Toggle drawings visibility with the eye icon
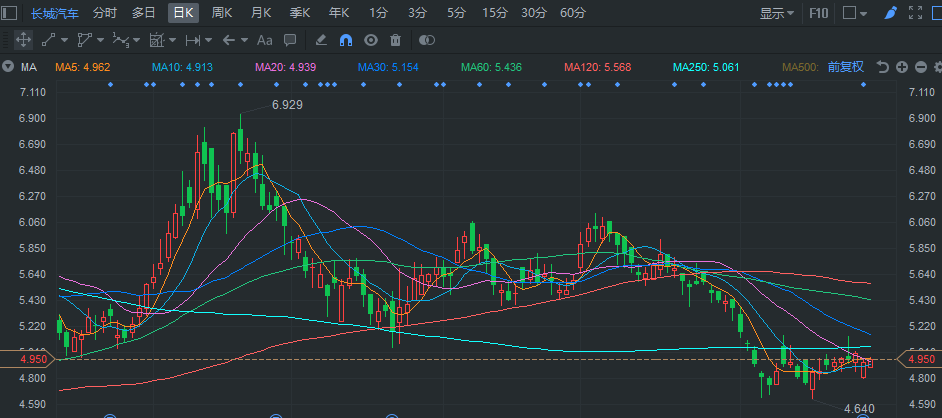 pos(371,40)
